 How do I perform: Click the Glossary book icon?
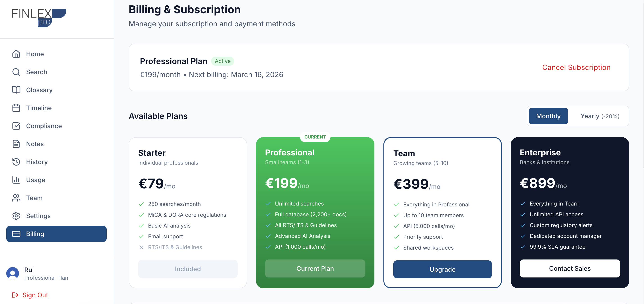tap(16, 90)
